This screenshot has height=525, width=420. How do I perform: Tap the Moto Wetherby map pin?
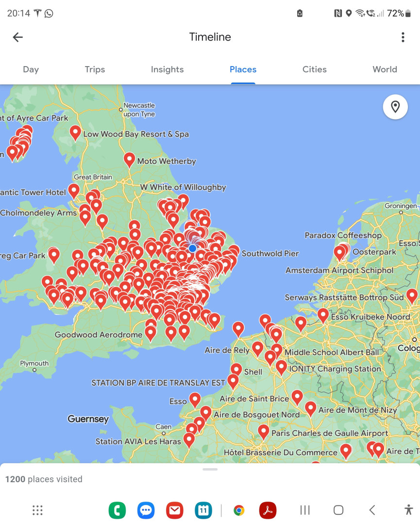[130, 160]
